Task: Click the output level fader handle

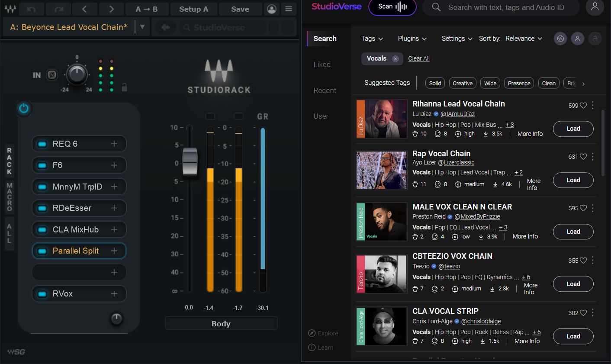Action: point(190,161)
